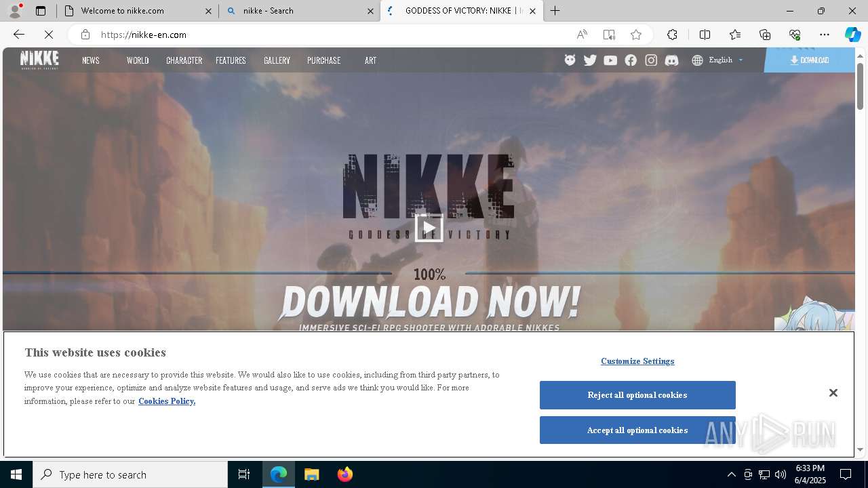Viewport: 868px width, 488px height.
Task: Open Customize Settings for cookies
Action: point(637,361)
